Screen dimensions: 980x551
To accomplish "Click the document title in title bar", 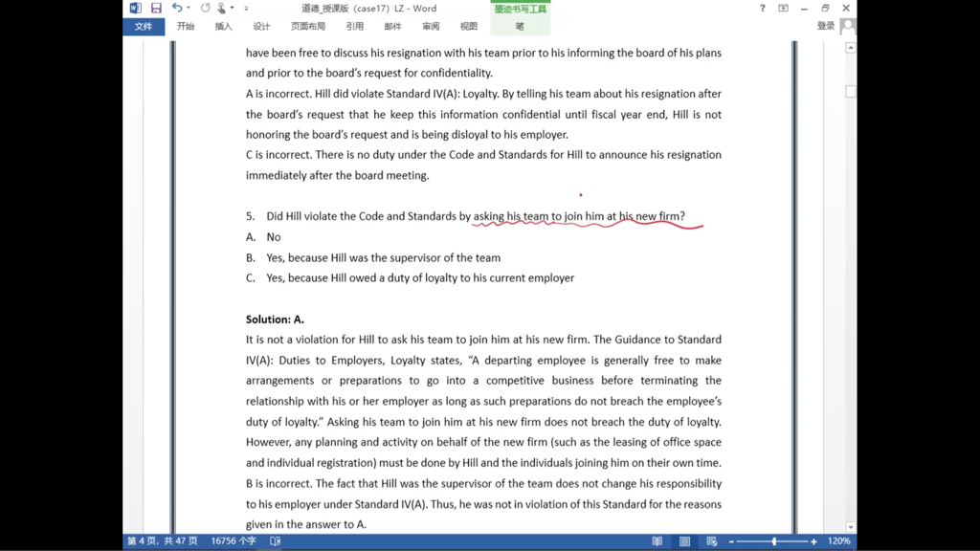I will click(368, 8).
